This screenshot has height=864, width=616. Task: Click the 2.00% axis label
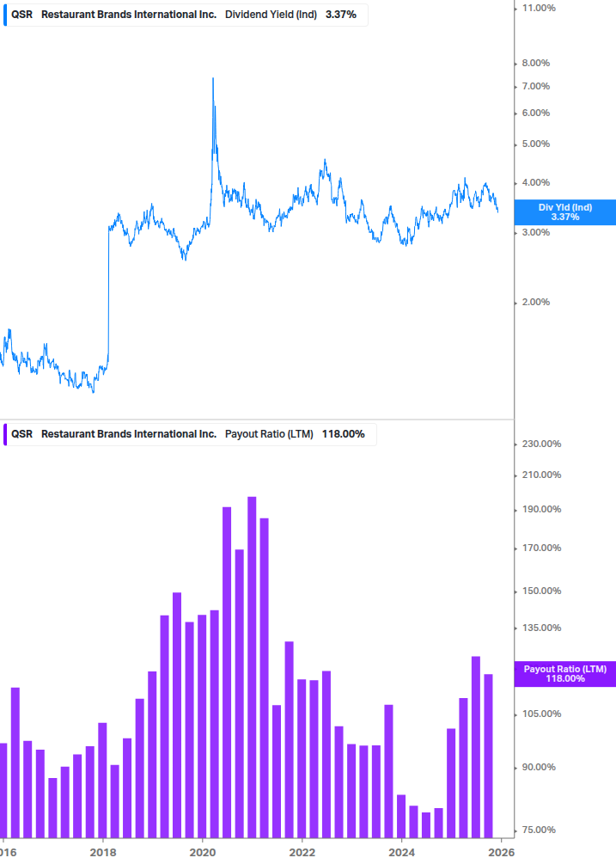tap(535, 302)
